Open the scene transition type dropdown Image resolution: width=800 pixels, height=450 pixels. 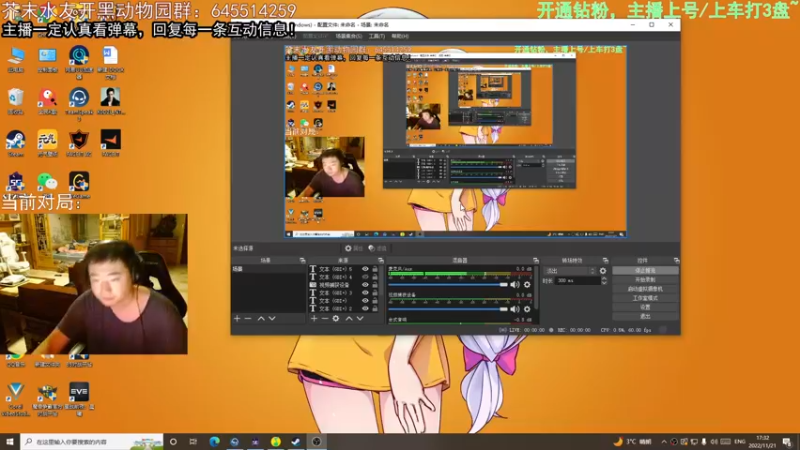tap(570, 271)
